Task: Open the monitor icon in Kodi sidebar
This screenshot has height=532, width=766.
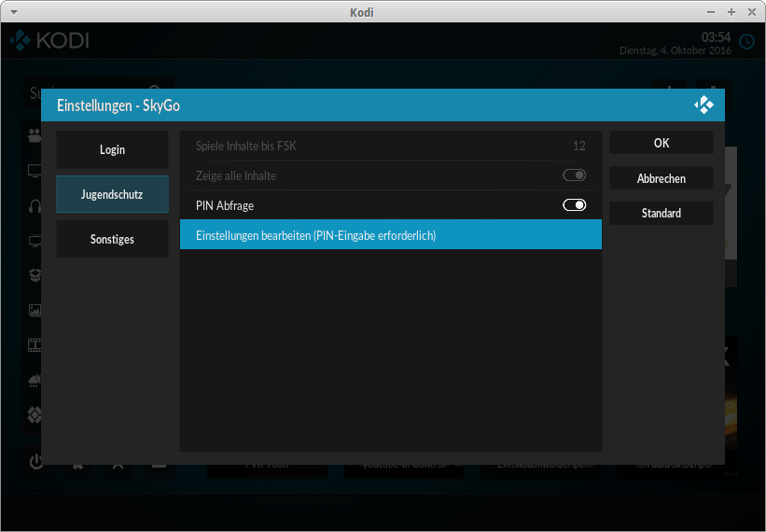Action: tap(35, 171)
